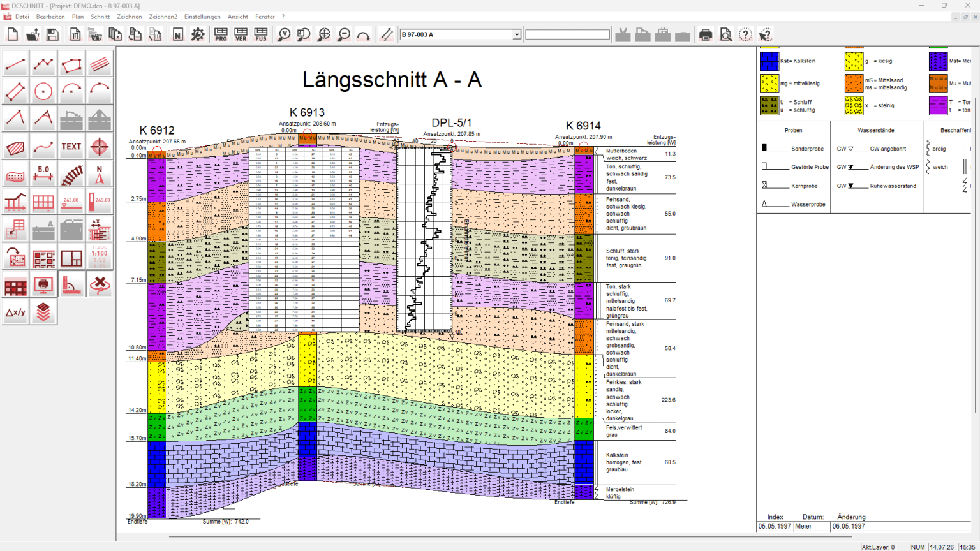The height and width of the screenshot is (551, 980).
Task: Click the zoom-out magnifier with minus
Action: point(344,34)
